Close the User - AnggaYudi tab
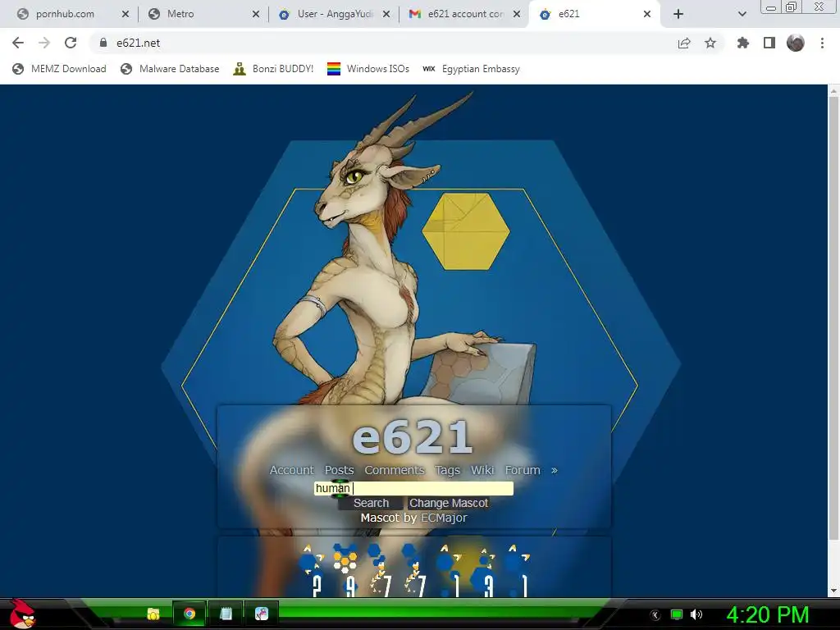This screenshot has height=630, width=840. (386, 14)
